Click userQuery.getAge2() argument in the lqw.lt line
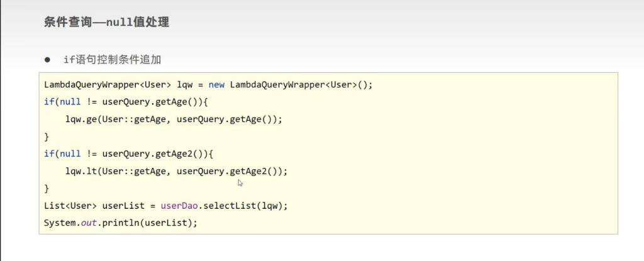Viewport: 644px width, 261px height. [230, 171]
